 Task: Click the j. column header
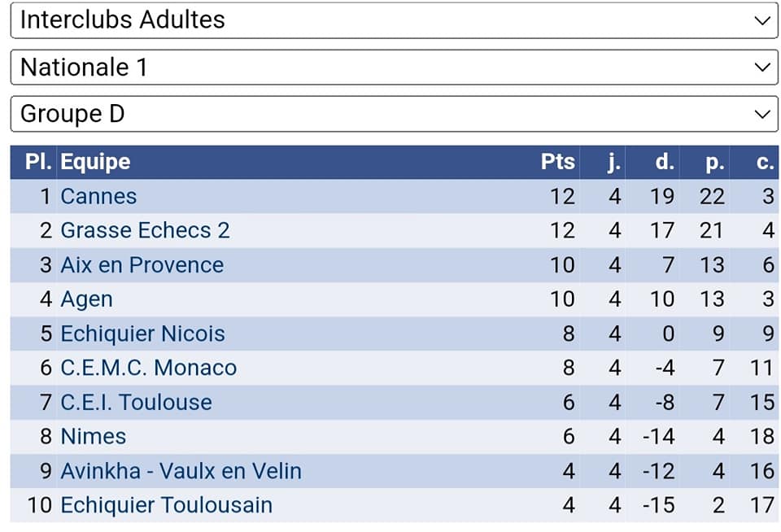point(614,162)
